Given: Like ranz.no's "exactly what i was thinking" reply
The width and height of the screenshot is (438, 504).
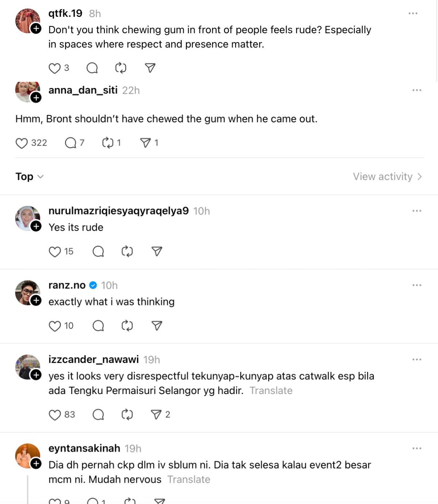Looking at the screenshot, I should pos(55,326).
